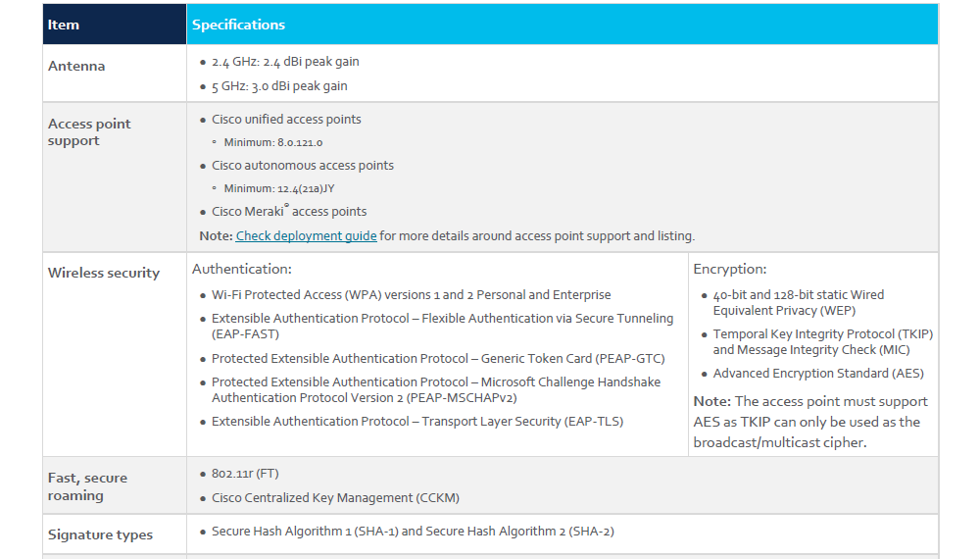Open the Check deployment guide link

(x=306, y=236)
